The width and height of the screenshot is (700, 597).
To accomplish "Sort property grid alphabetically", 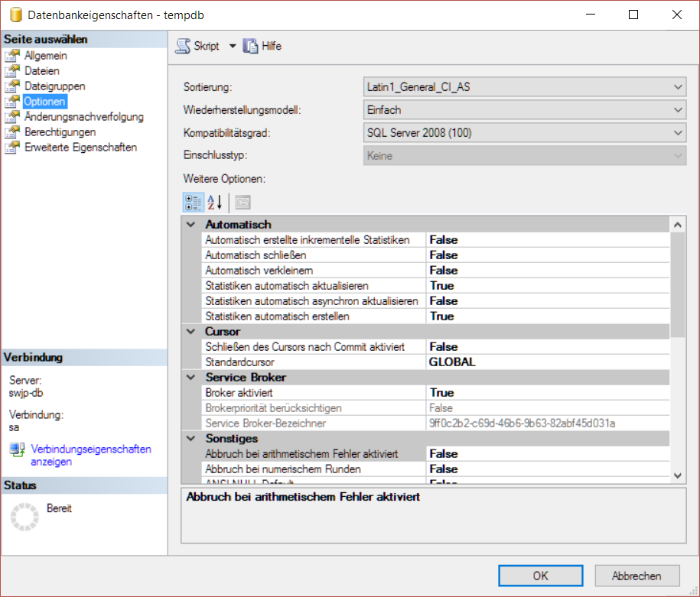I will point(215,203).
